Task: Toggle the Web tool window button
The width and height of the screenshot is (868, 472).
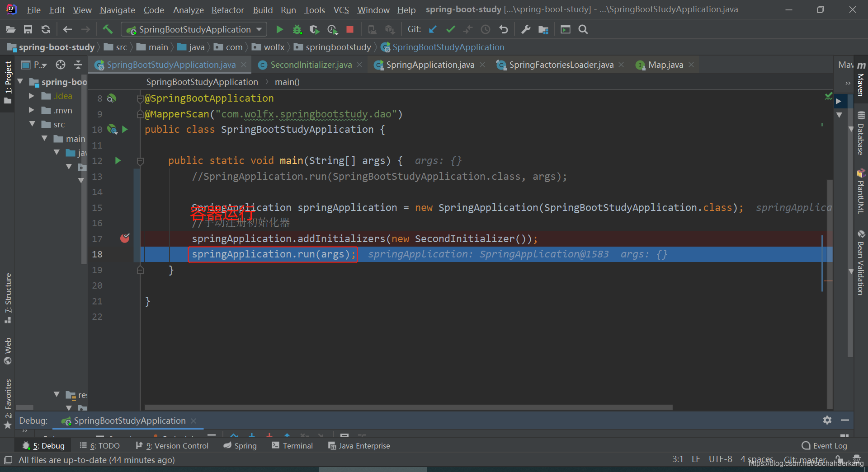Action: tap(8, 351)
